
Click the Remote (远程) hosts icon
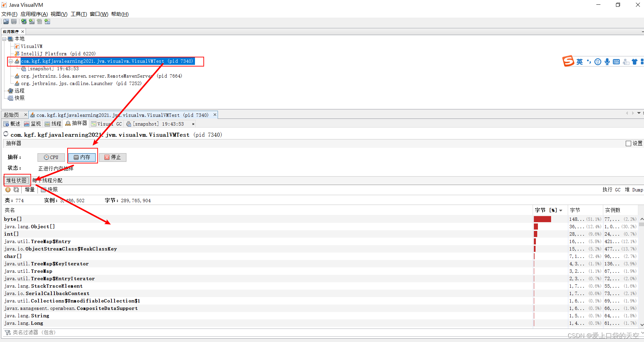tap(10, 91)
